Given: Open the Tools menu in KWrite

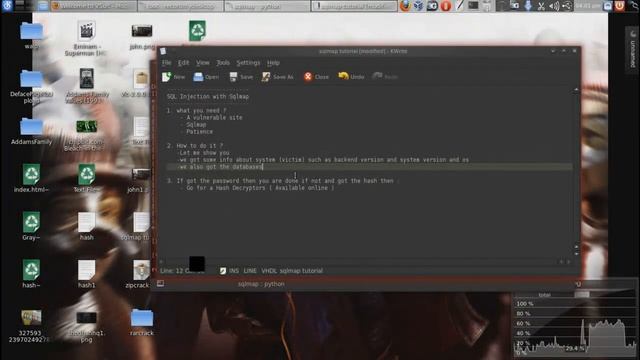Looking at the screenshot, I should coord(223,63).
